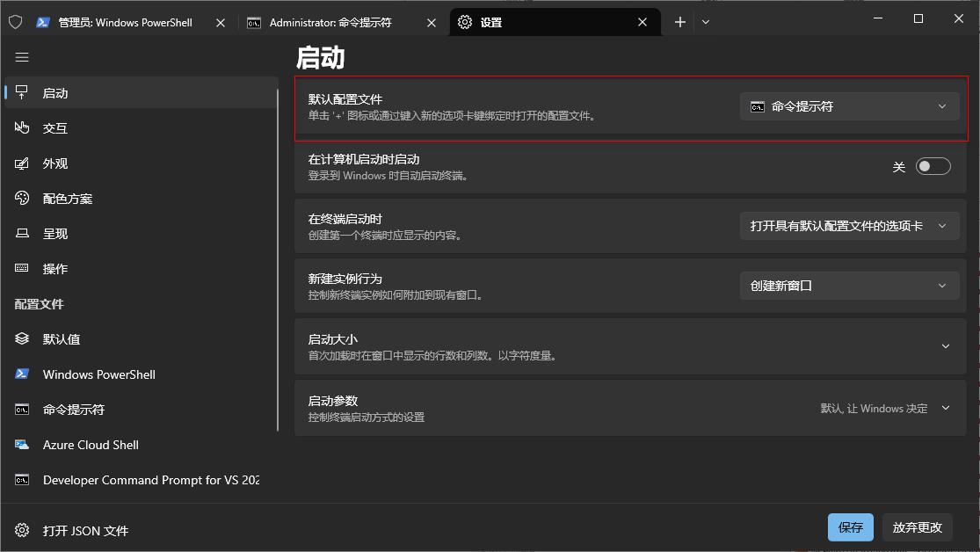This screenshot has width=980, height=552.
Task: Expand the 启动大小 section
Action: [x=946, y=345]
